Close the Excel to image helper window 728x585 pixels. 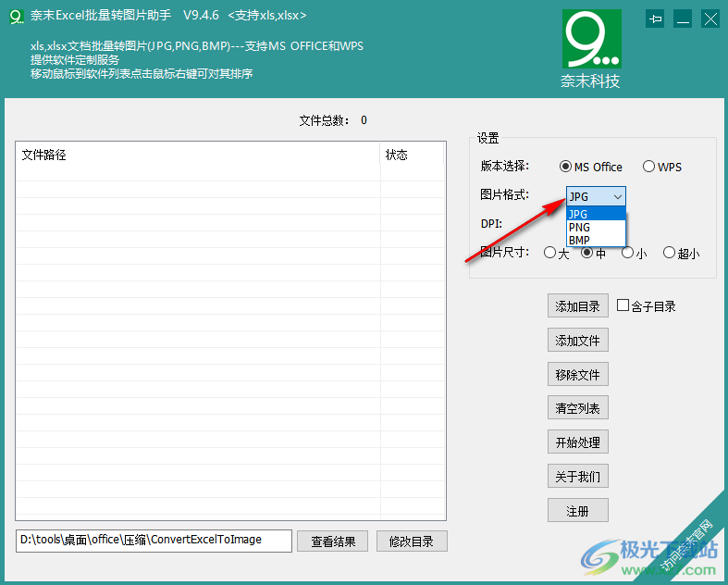pyautogui.click(x=710, y=19)
